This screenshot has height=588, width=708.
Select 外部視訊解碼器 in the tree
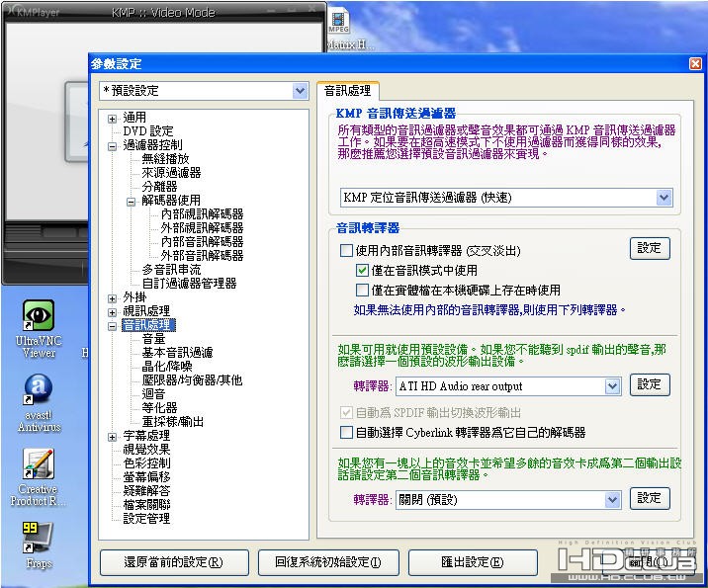202,228
